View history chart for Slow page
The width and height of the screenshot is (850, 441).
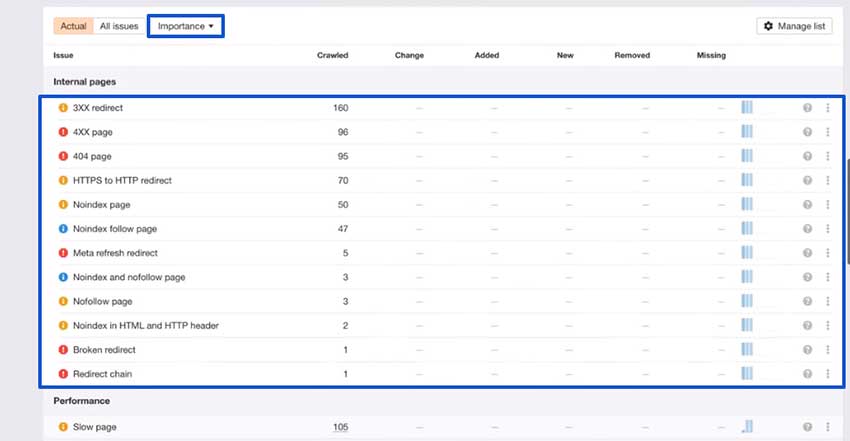tap(747, 426)
